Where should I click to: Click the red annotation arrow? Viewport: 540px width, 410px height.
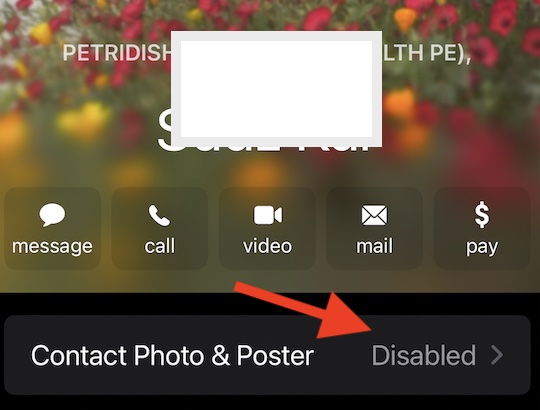310,312
